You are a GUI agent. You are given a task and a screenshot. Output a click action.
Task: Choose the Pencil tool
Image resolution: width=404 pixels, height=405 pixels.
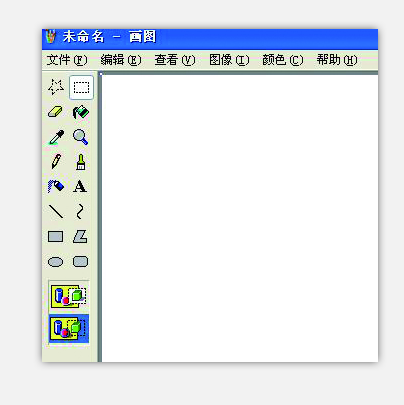[56, 162]
